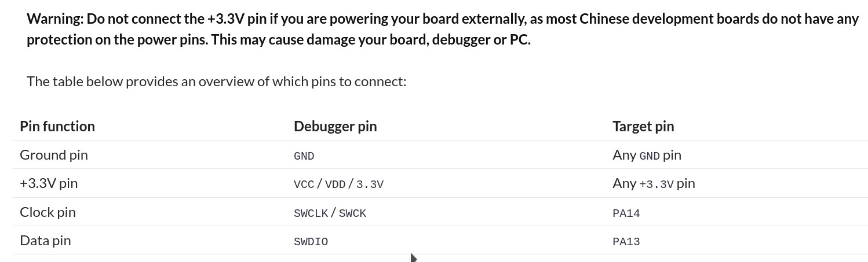Image resolution: width=868 pixels, height=262 pixels.
Task: Click the SWCK code text
Action: click(352, 213)
